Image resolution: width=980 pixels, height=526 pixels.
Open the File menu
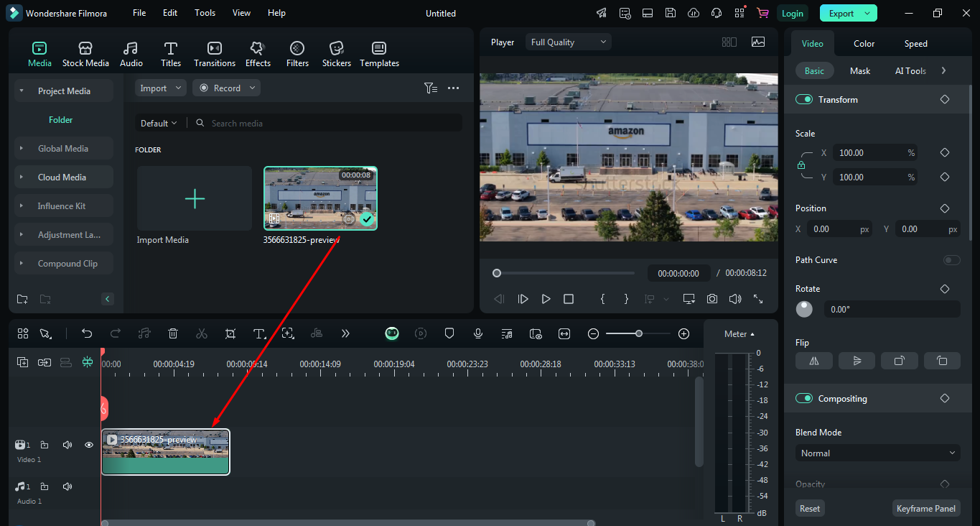click(x=139, y=13)
